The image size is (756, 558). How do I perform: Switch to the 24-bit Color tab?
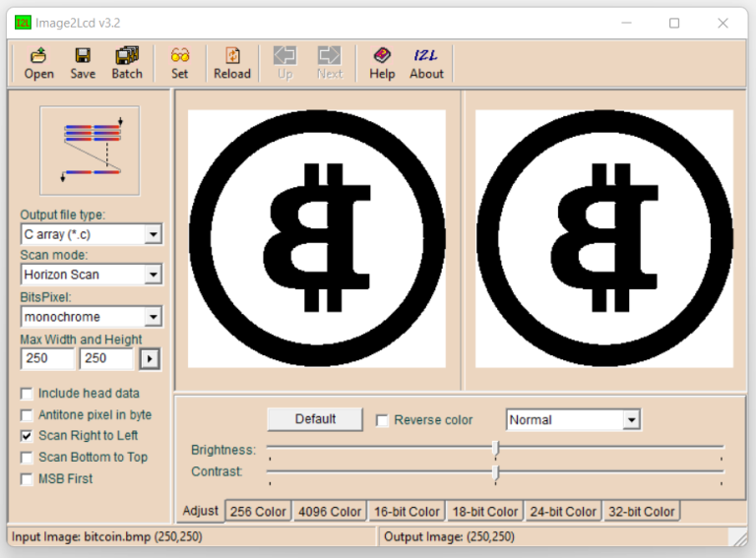[563, 512]
